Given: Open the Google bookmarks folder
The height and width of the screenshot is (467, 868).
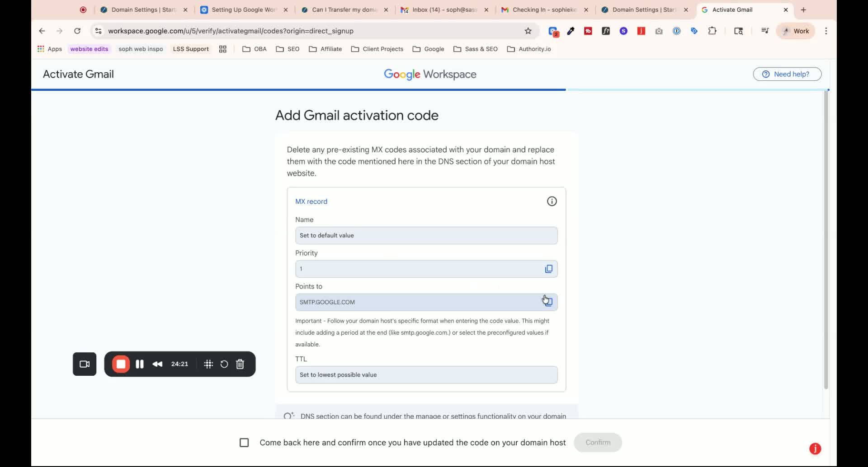Looking at the screenshot, I should 428,49.
